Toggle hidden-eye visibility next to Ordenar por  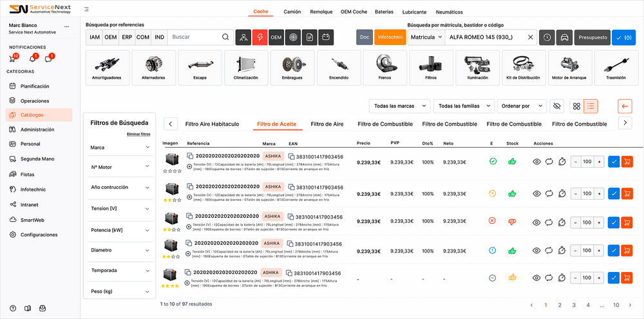click(x=557, y=106)
